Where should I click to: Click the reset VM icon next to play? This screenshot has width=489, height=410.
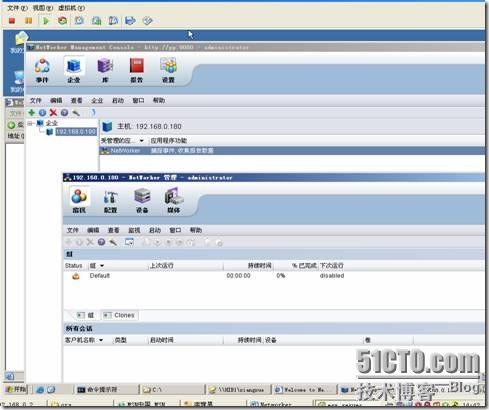(x=62, y=21)
